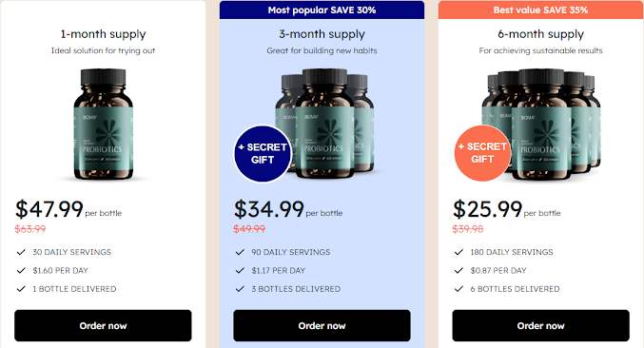
Task: Click the orange Secret Gift badge
Action: 482,153
